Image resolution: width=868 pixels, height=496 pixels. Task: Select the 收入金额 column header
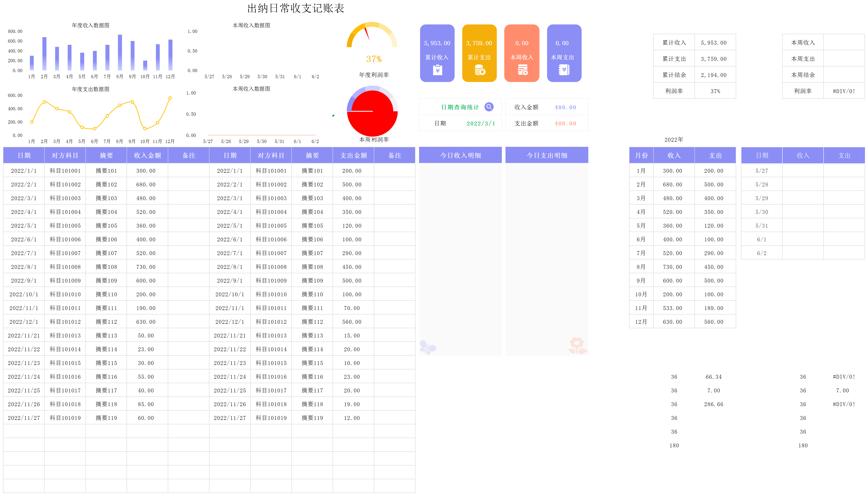(147, 155)
